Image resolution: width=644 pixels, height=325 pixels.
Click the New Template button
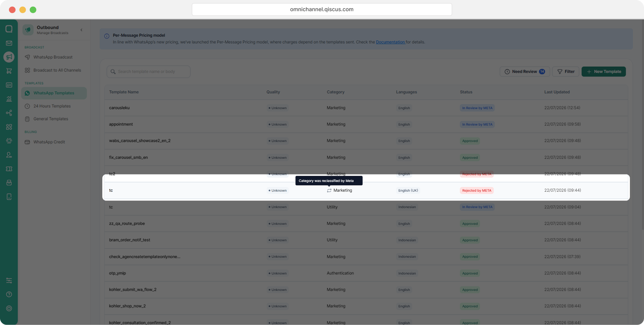[603, 71]
